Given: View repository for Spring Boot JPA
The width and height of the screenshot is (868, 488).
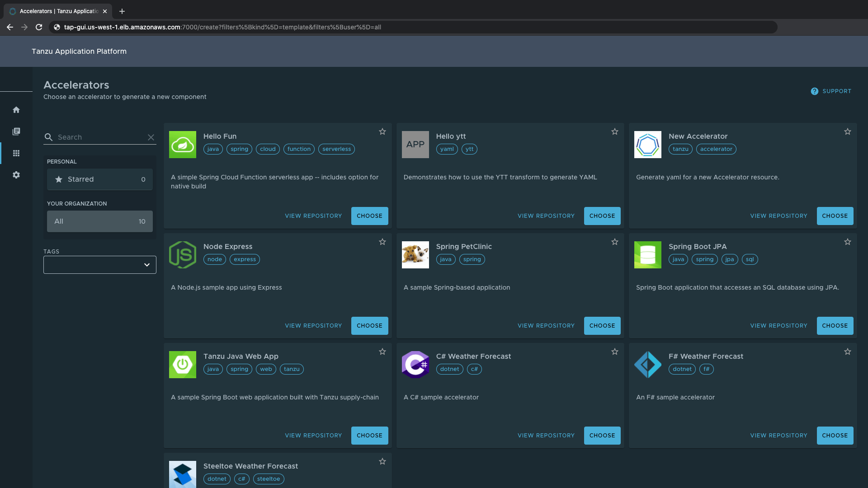Looking at the screenshot, I should point(778,326).
